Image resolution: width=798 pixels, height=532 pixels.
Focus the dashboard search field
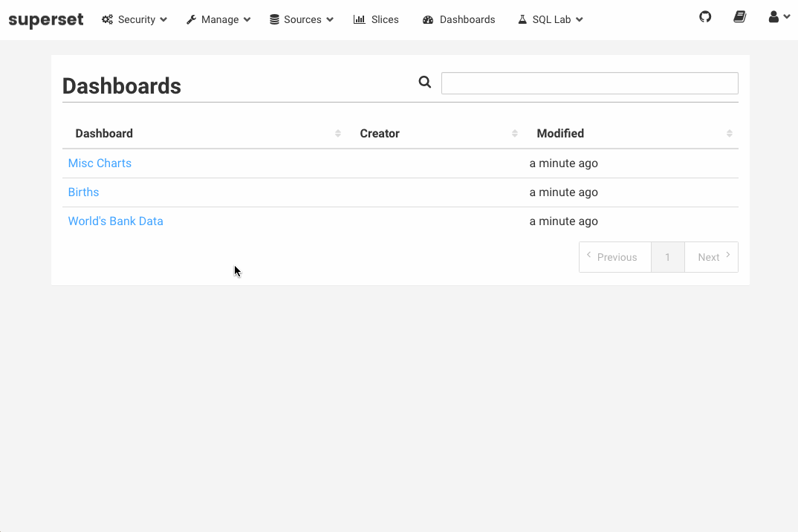point(589,83)
